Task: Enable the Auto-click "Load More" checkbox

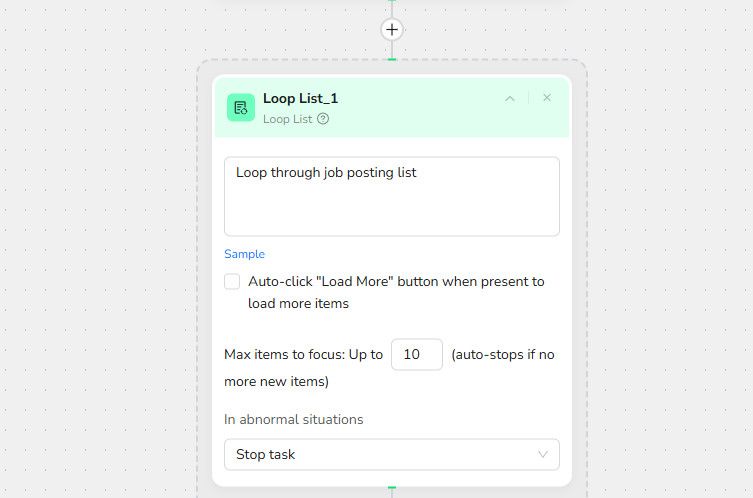Action: 232,282
